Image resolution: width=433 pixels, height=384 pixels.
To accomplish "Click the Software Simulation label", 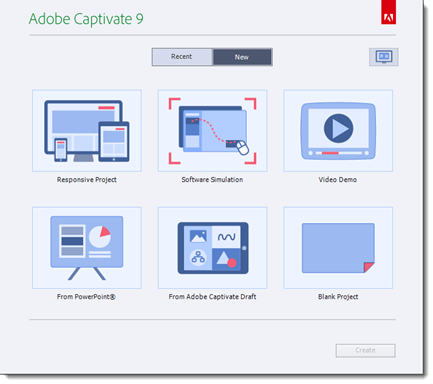I will (x=212, y=180).
